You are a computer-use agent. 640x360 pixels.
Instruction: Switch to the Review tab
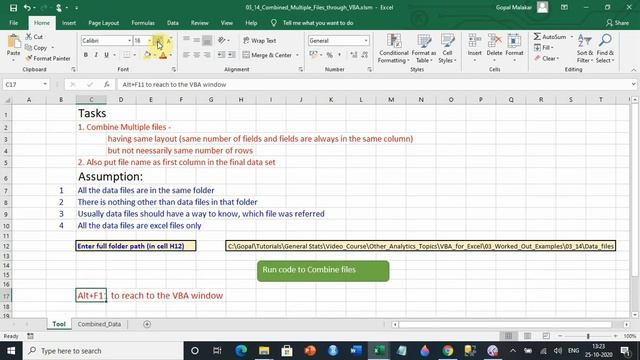[x=200, y=23]
